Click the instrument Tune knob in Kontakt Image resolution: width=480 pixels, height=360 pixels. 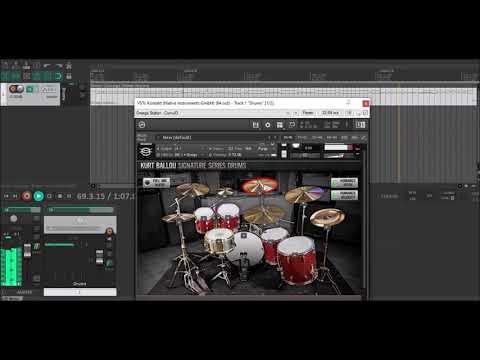[296, 146]
